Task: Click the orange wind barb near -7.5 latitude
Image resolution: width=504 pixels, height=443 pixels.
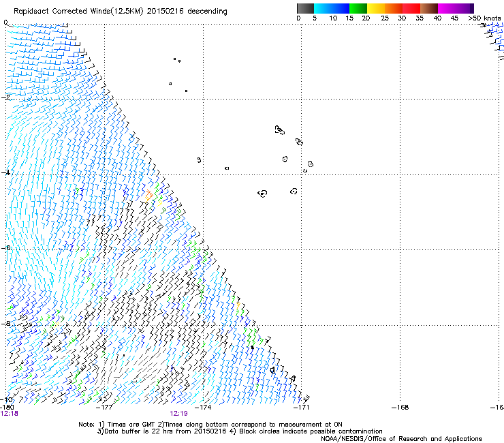Action: pyautogui.click(x=238, y=305)
